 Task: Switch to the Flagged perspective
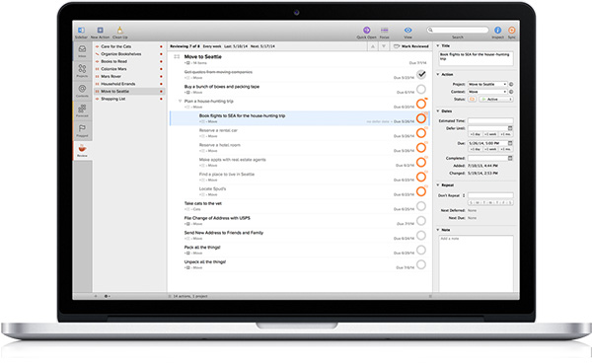82,130
